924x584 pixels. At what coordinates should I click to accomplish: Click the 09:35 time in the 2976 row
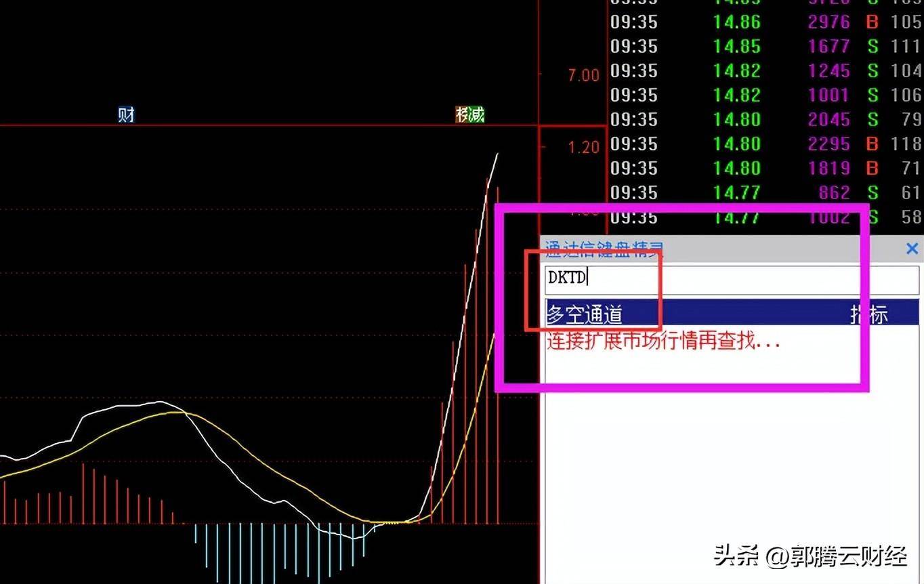634,22
